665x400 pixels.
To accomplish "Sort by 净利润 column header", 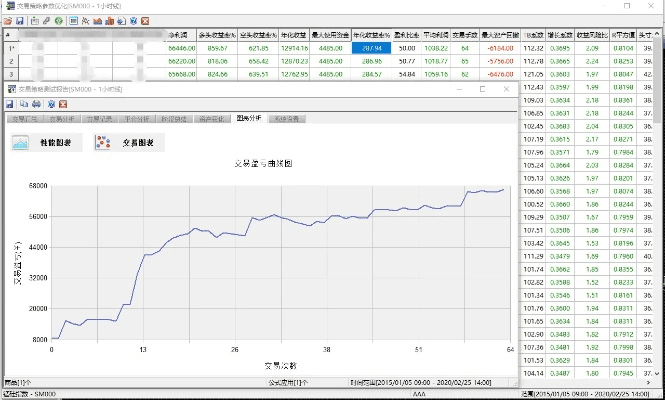I will click(x=181, y=34).
